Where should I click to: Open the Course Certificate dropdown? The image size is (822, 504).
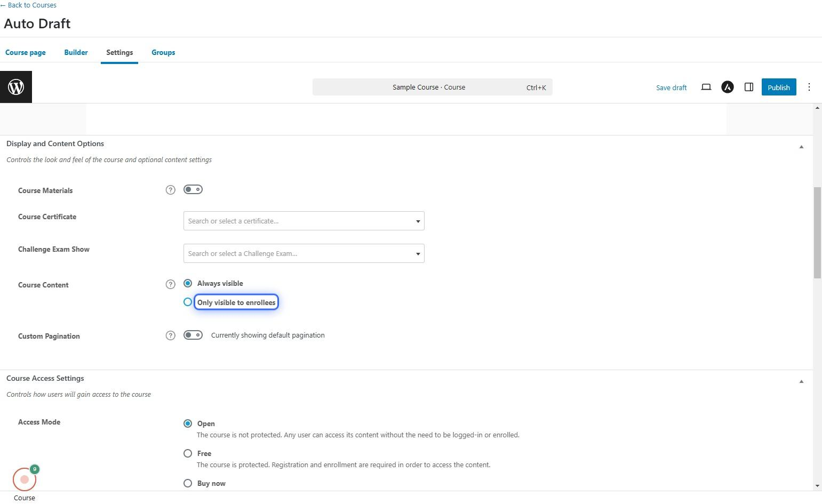click(304, 221)
